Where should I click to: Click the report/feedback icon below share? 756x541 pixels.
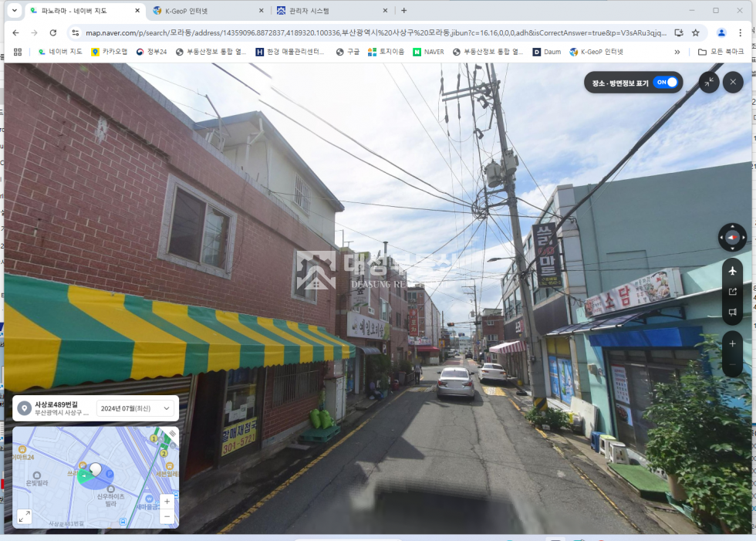pos(732,313)
